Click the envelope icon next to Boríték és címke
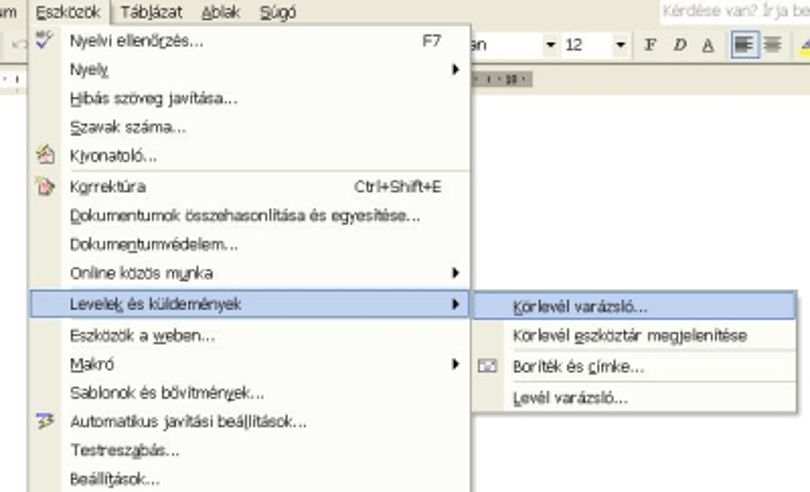Screen dimensions: 810x492 (487, 366)
